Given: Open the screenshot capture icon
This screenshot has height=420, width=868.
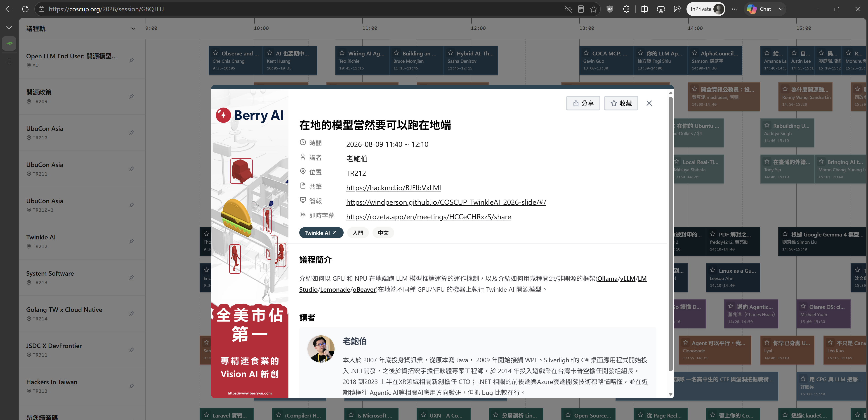Looking at the screenshot, I should tap(661, 9).
